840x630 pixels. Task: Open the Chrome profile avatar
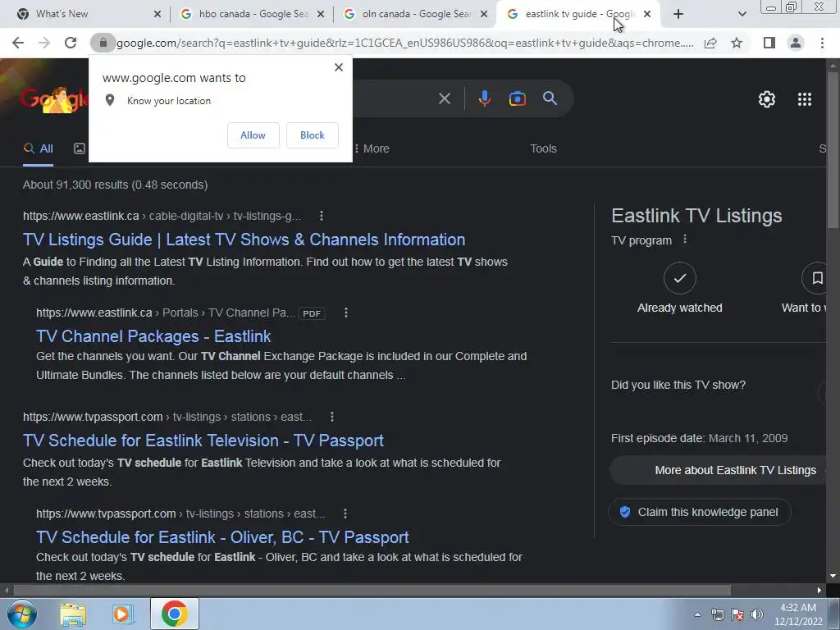[x=796, y=43]
